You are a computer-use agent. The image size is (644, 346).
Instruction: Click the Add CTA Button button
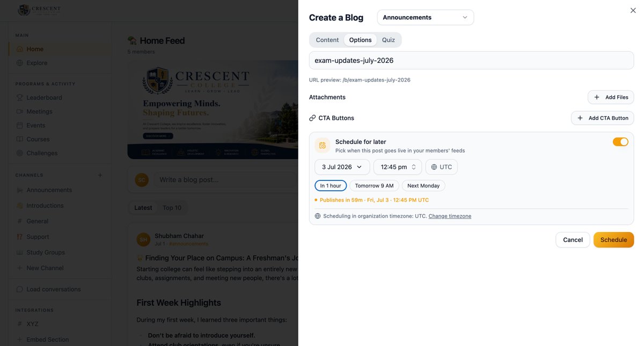(602, 118)
